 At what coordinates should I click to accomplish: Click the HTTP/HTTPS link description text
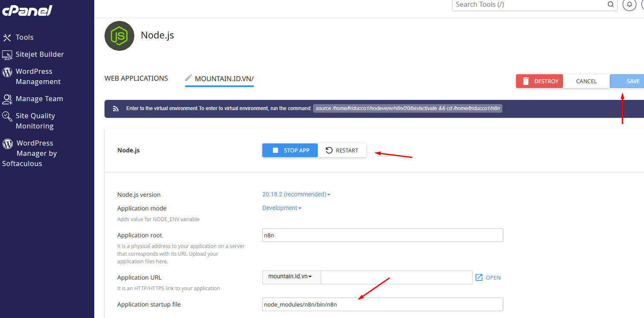coord(168,289)
